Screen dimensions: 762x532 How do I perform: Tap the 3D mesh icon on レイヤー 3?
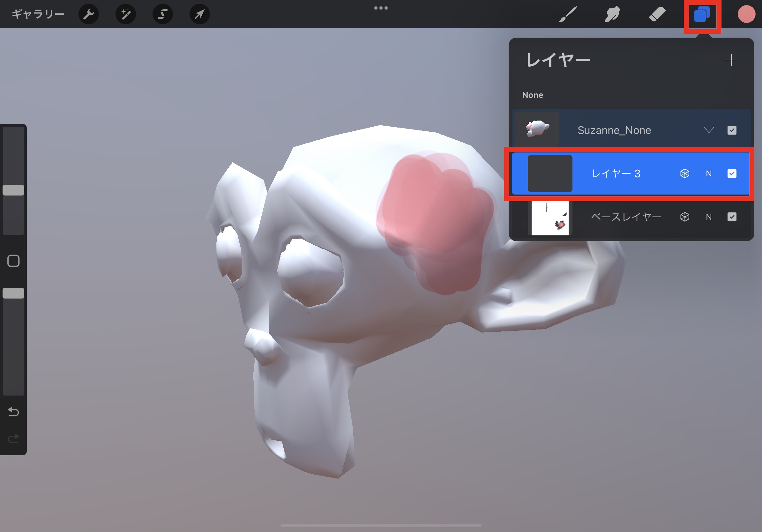point(685,174)
